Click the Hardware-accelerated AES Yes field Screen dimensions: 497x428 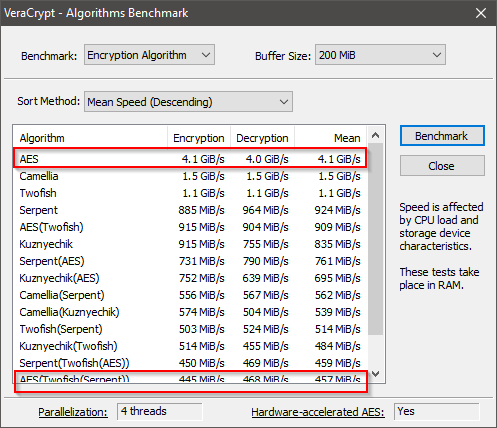pyautogui.click(x=437, y=412)
